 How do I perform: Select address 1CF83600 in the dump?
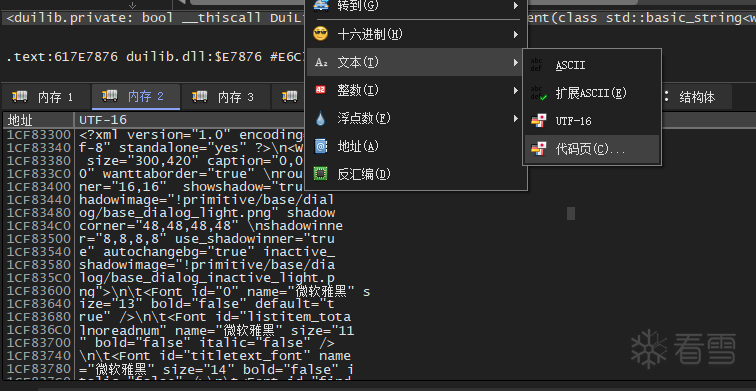[39, 291]
